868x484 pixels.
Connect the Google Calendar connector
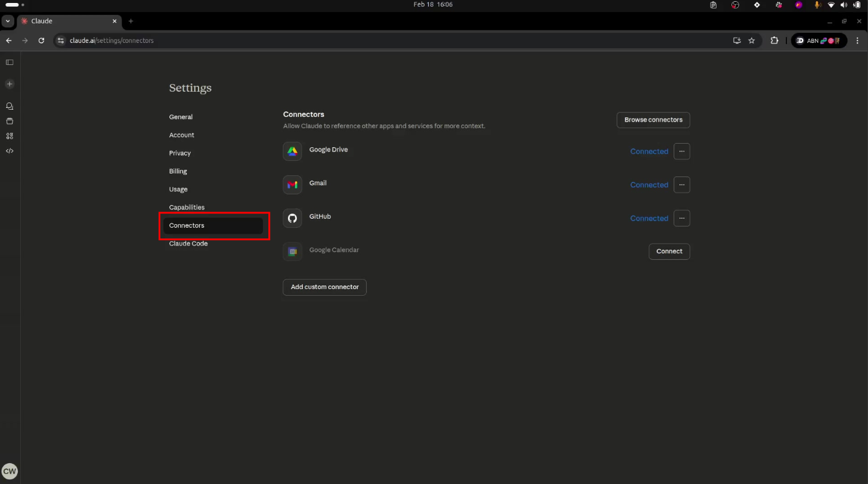tap(669, 251)
